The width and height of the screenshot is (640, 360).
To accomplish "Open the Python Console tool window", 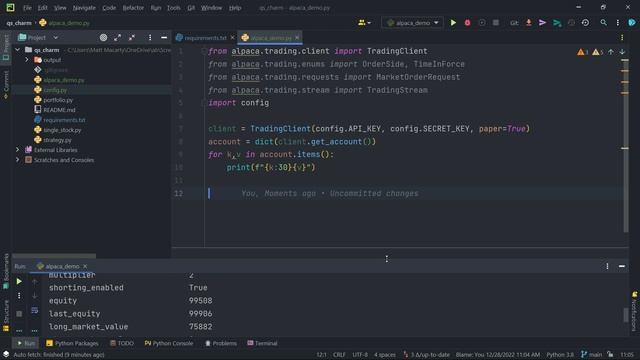I will 169,343.
